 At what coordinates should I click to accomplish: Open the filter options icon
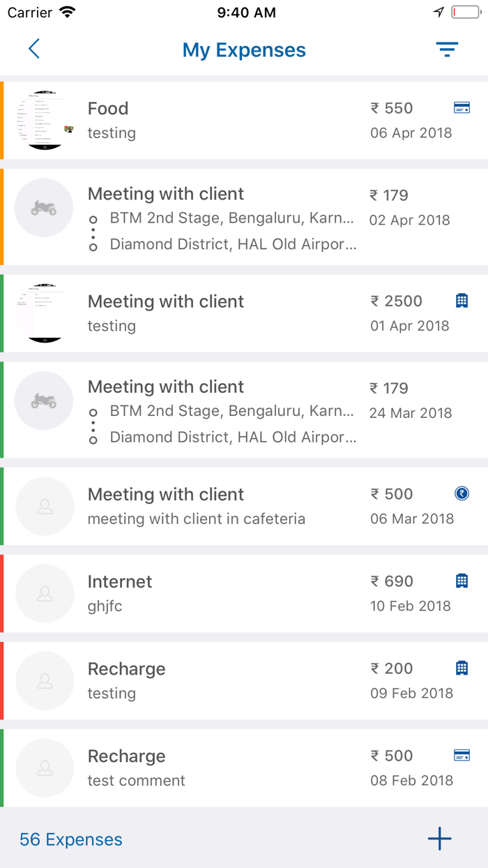(447, 49)
